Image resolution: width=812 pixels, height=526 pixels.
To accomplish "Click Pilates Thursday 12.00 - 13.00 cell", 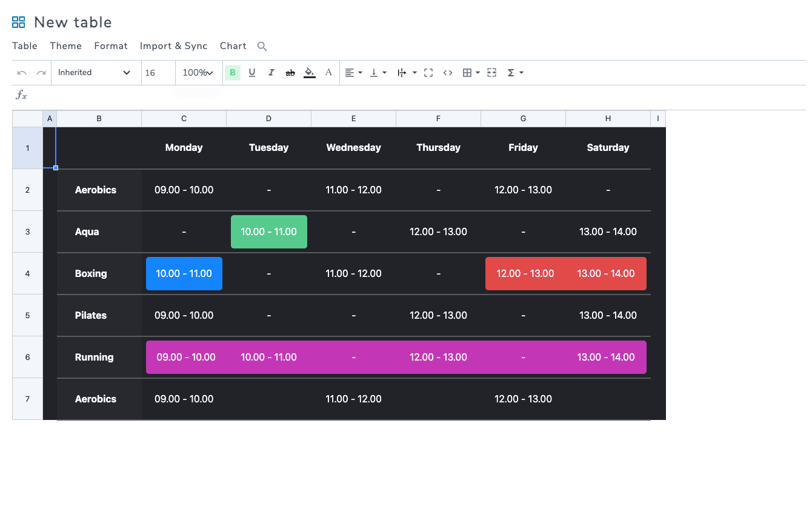I will 438,315.
